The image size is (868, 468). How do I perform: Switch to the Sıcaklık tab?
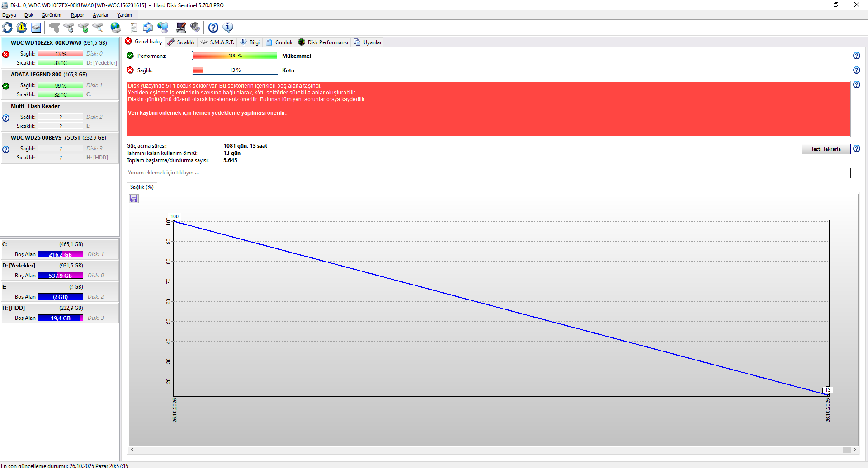pyautogui.click(x=181, y=42)
